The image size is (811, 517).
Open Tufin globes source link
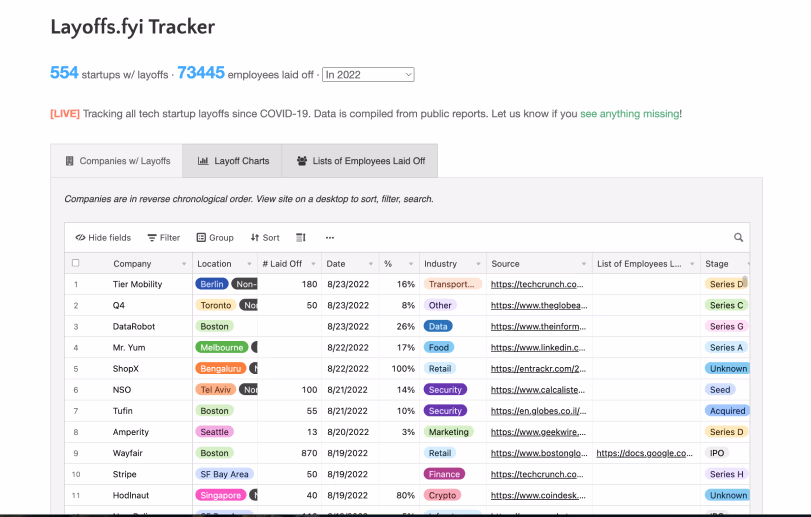click(538, 411)
